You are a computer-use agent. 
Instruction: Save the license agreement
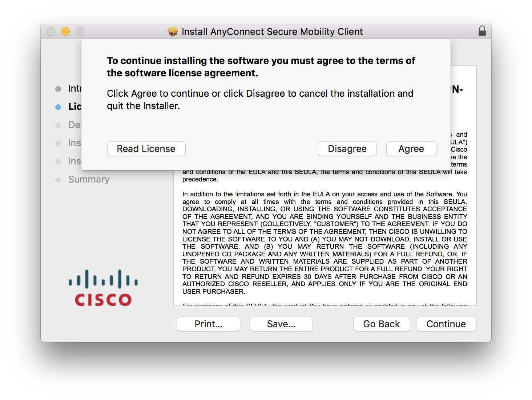click(x=281, y=324)
